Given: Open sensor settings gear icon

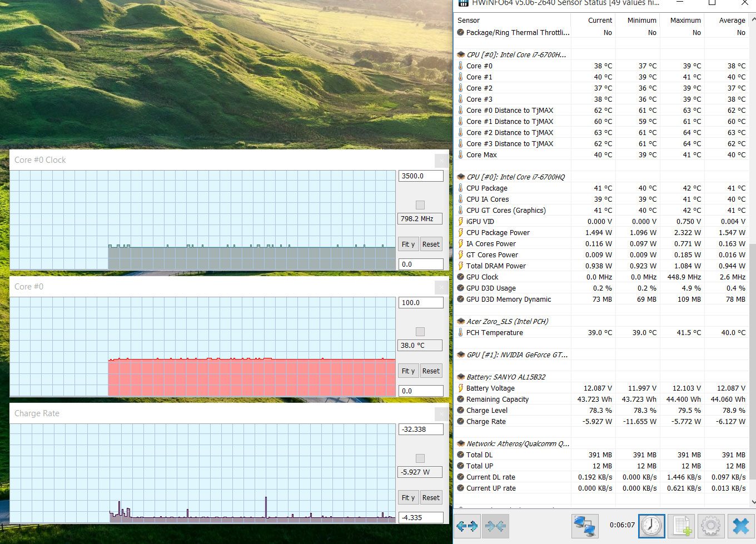Looking at the screenshot, I should [711, 525].
